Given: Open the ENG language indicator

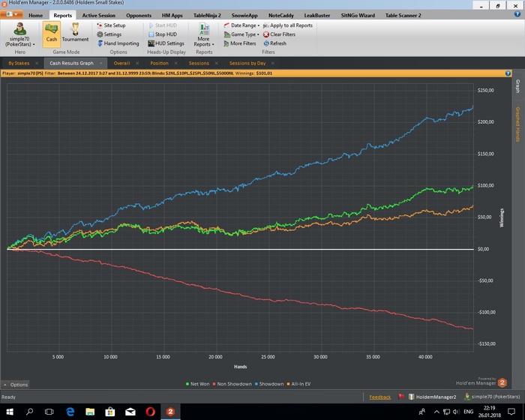Looking at the screenshot, I should (x=468, y=412).
